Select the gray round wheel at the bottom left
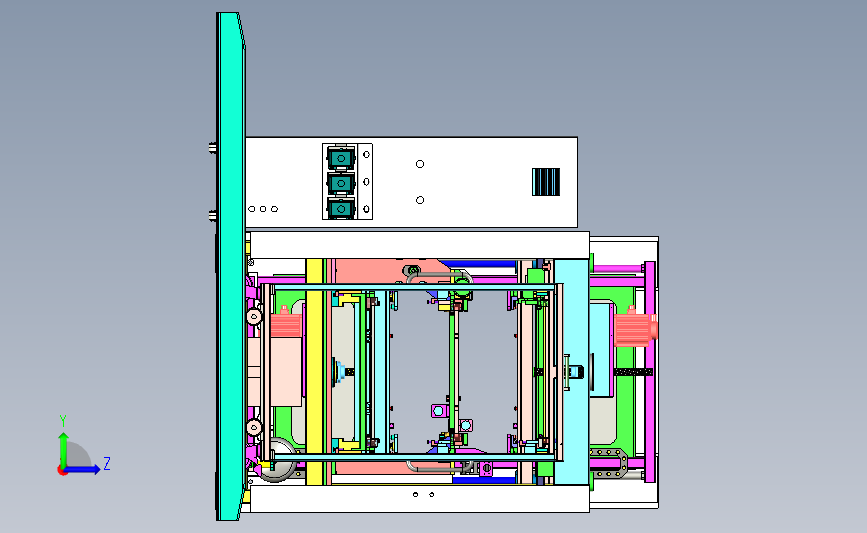This screenshot has height=533, width=867. click(x=279, y=460)
